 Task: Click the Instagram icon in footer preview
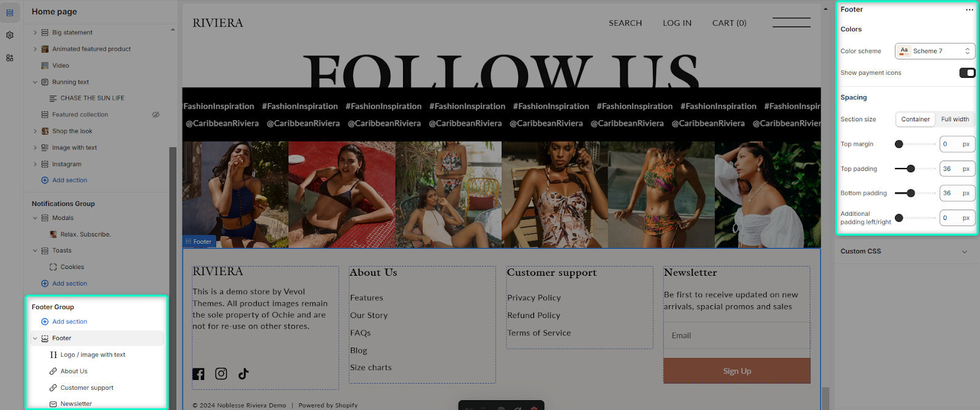tap(221, 374)
